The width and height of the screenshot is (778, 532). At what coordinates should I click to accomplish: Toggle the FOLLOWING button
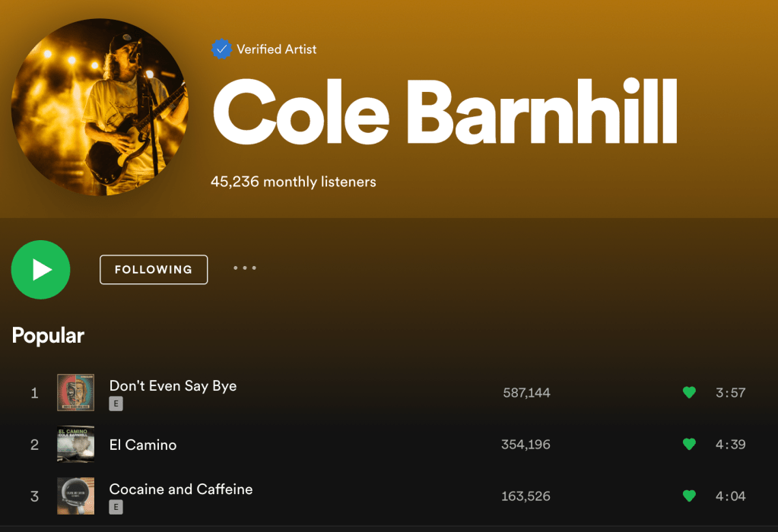154,270
